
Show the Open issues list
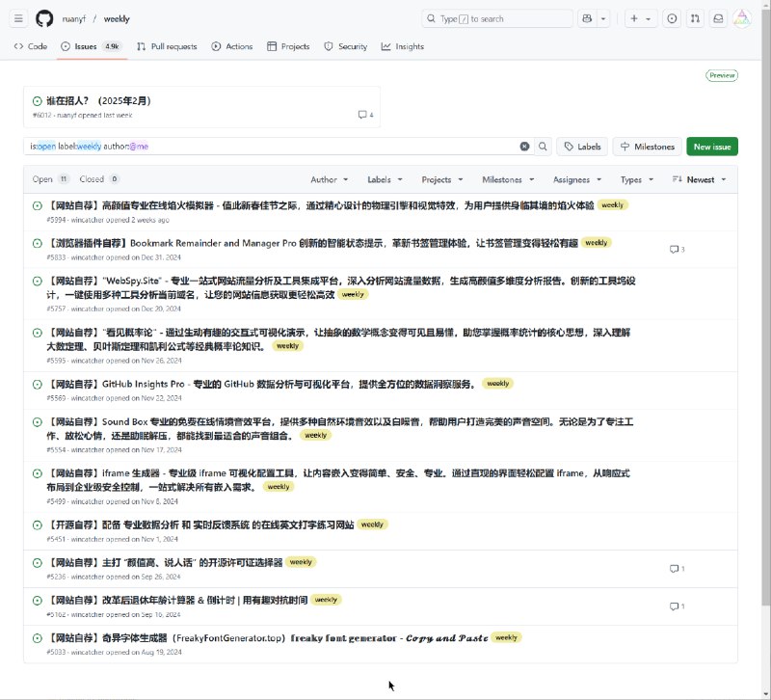(51, 179)
